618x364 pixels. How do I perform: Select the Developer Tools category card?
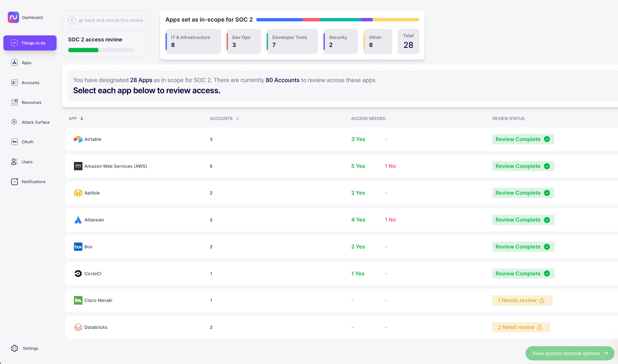click(292, 41)
